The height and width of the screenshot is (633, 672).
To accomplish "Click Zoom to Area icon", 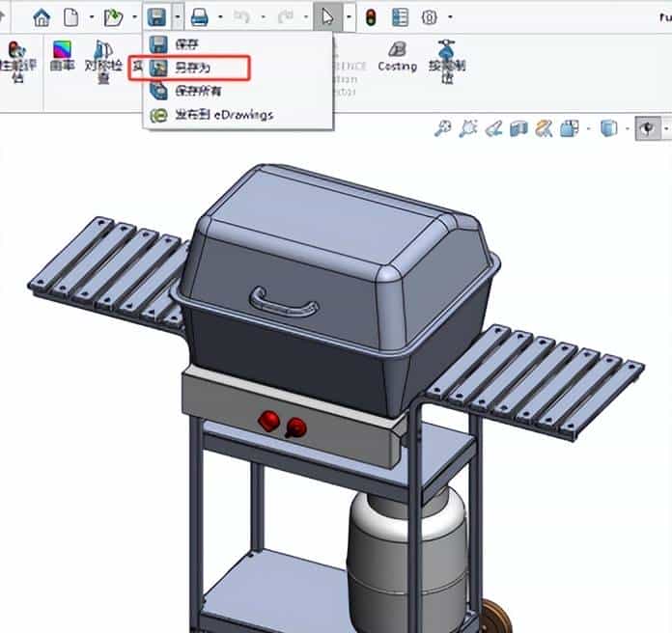I will tap(467, 128).
